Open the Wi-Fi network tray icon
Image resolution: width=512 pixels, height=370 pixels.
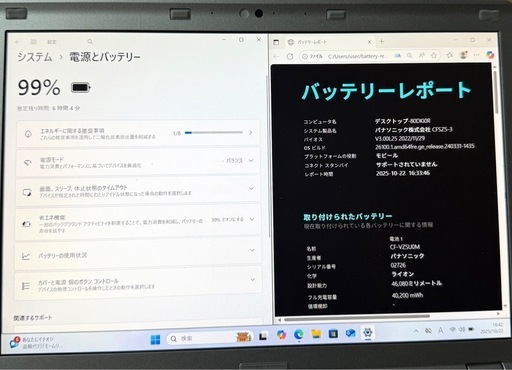click(452, 330)
